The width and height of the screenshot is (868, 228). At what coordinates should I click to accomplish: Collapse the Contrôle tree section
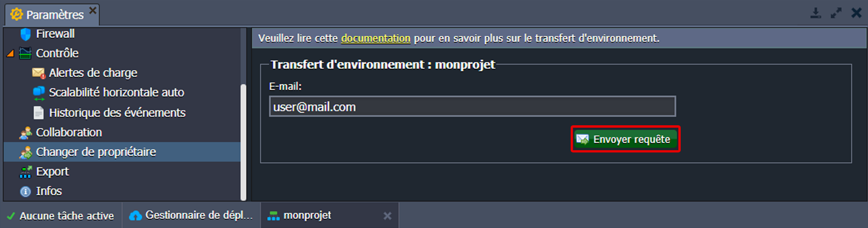10,53
